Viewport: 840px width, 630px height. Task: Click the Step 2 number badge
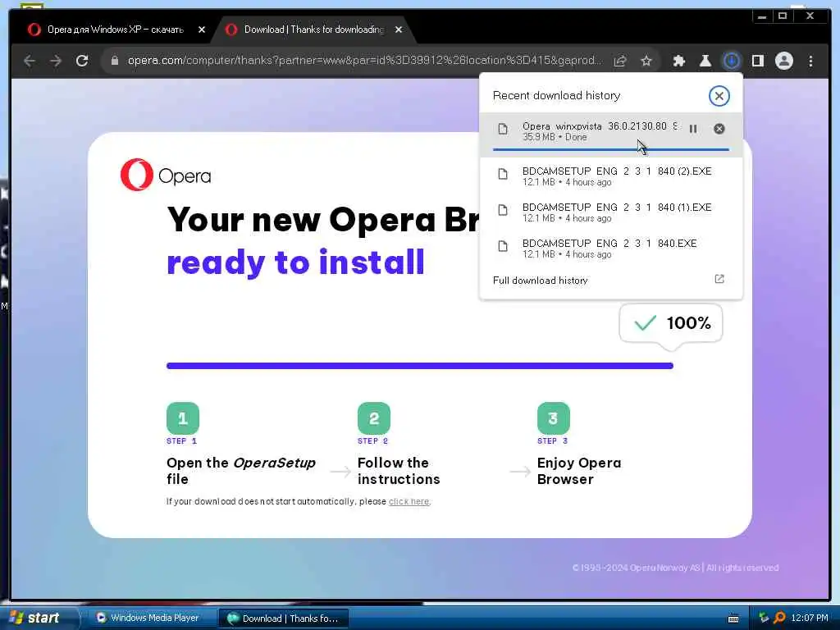[374, 418]
